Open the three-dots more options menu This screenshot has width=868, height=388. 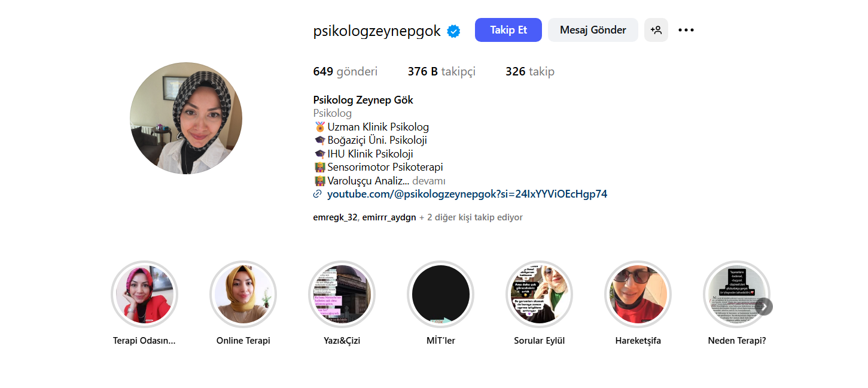coord(686,30)
